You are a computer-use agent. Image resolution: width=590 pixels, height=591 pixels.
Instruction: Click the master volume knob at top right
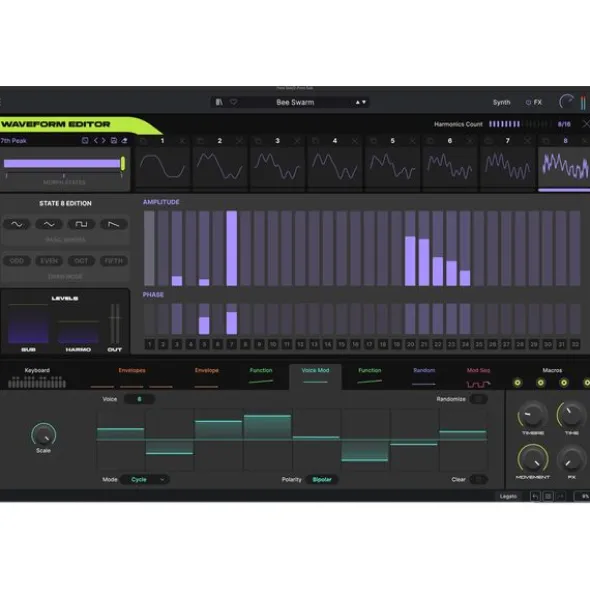click(567, 102)
